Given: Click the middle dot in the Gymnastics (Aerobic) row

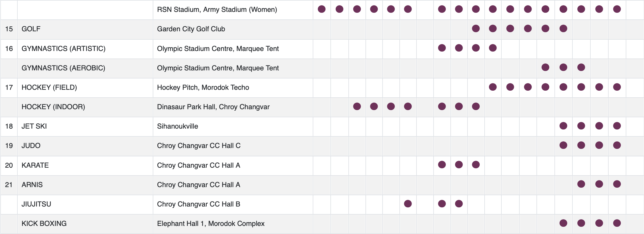Looking at the screenshot, I should coord(563,67).
